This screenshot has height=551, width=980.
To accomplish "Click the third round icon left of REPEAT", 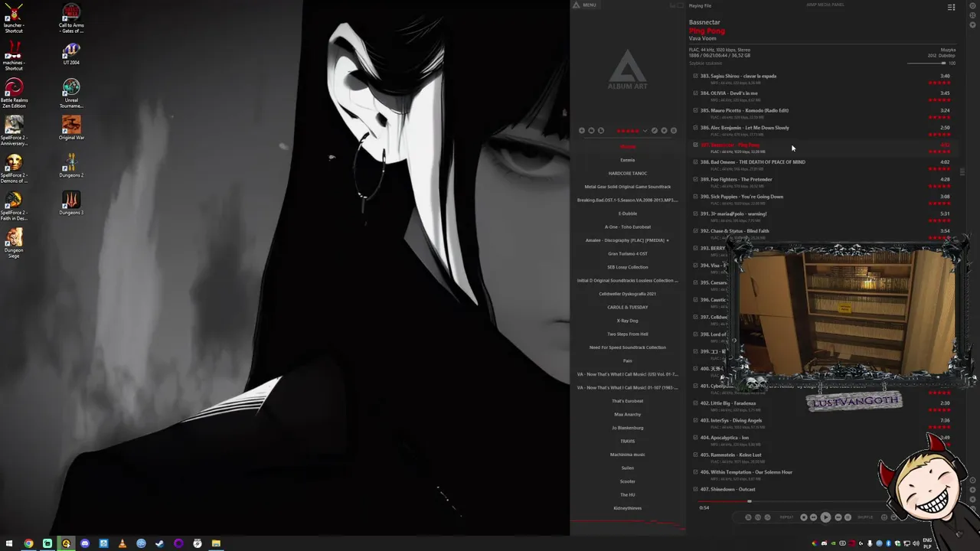I will (x=767, y=517).
